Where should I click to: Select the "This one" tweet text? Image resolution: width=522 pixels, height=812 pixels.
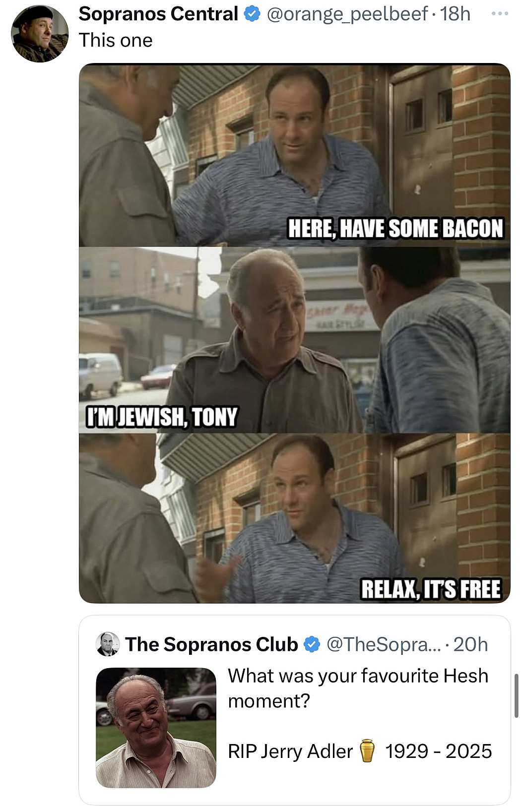[116, 40]
